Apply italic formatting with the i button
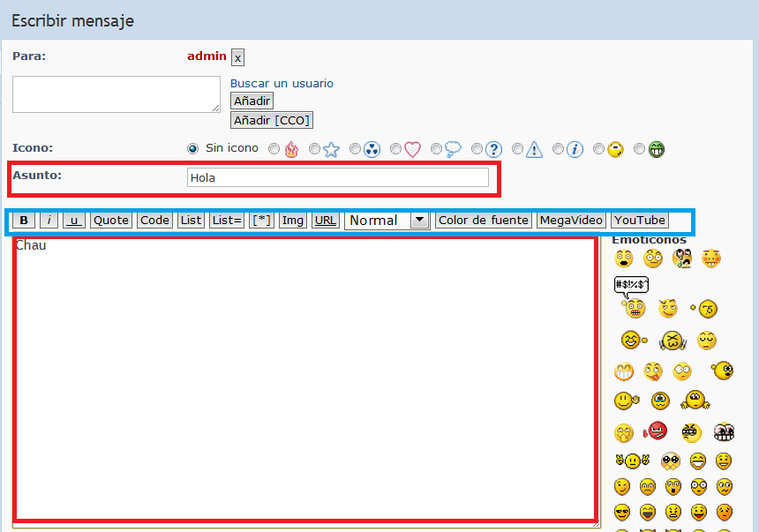Image resolution: width=759 pixels, height=532 pixels. 49,221
